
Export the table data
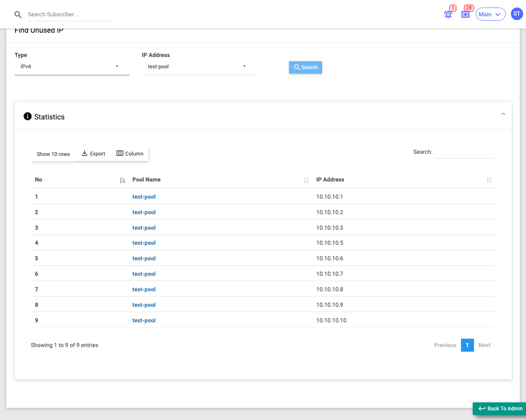pos(94,153)
